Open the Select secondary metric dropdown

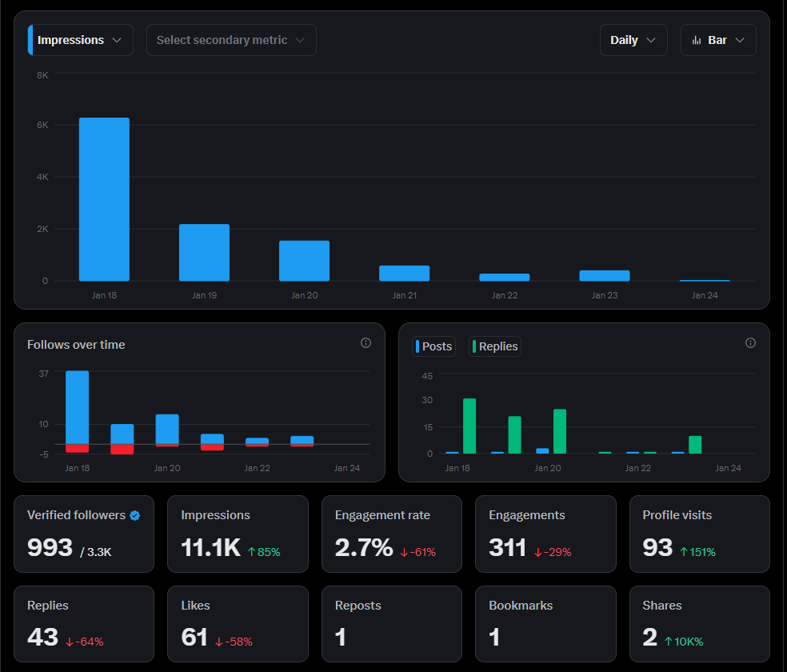point(231,40)
